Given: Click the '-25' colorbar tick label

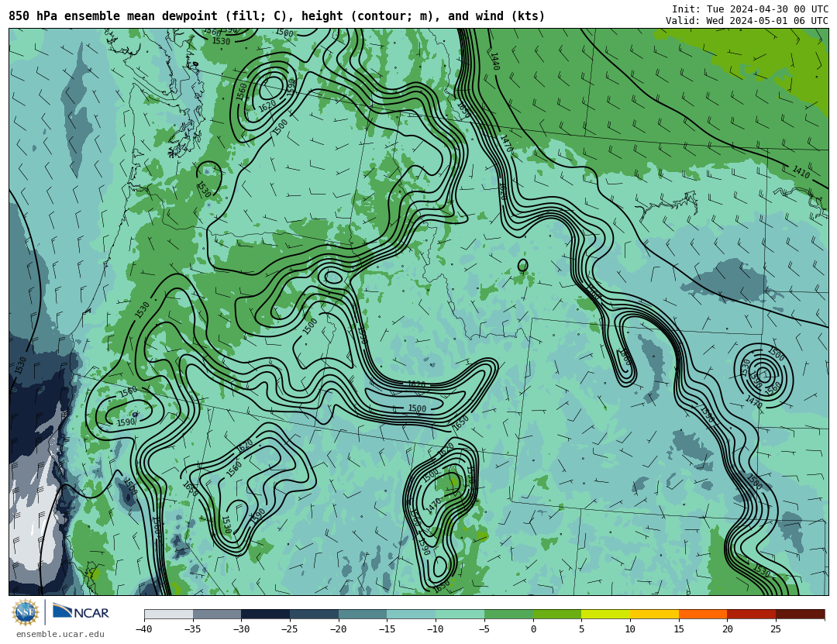Looking at the screenshot, I should coord(290,629).
